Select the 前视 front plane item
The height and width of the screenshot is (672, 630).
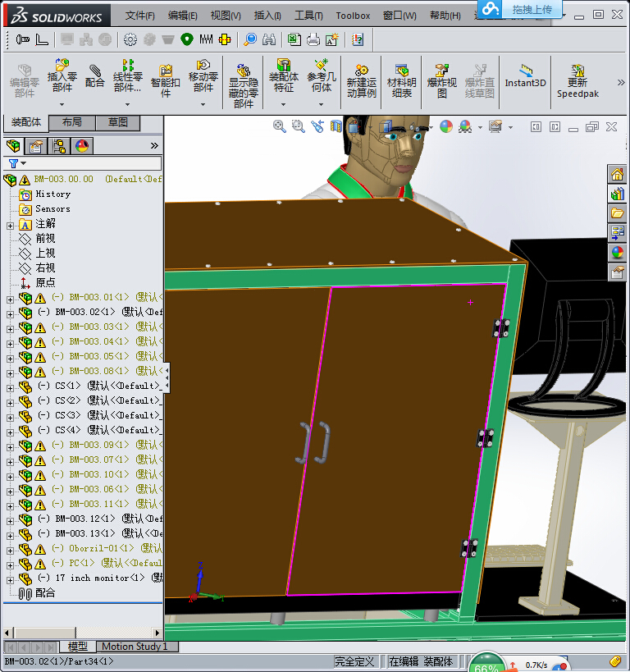point(37,238)
